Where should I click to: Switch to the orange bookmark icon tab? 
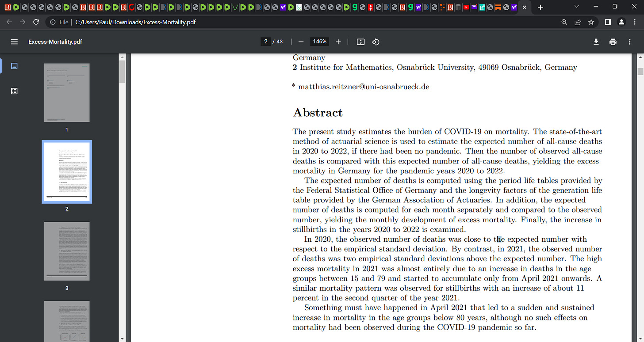(x=498, y=8)
